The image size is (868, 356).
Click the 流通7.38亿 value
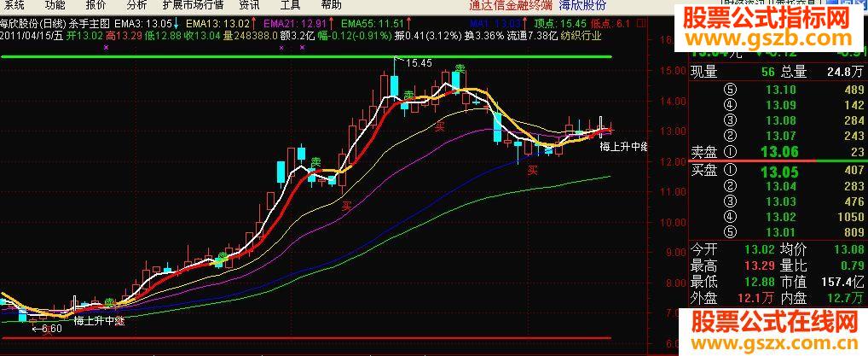point(531,36)
